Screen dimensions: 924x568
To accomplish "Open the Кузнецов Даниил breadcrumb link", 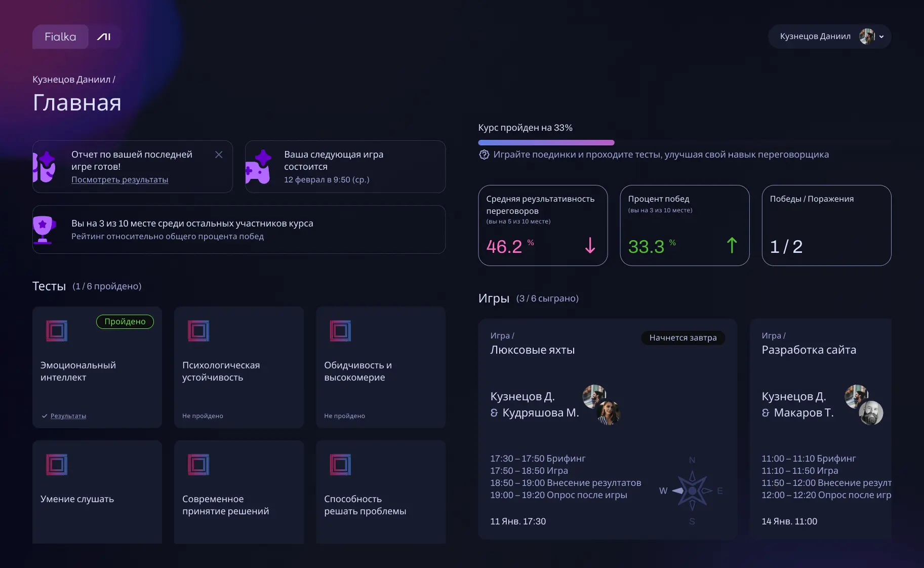I will 71,80.
